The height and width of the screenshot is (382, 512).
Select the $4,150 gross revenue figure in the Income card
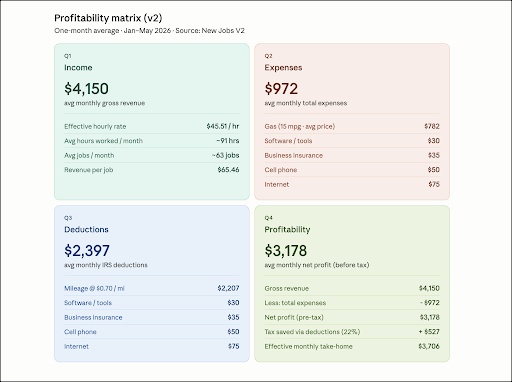(x=86, y=88)
